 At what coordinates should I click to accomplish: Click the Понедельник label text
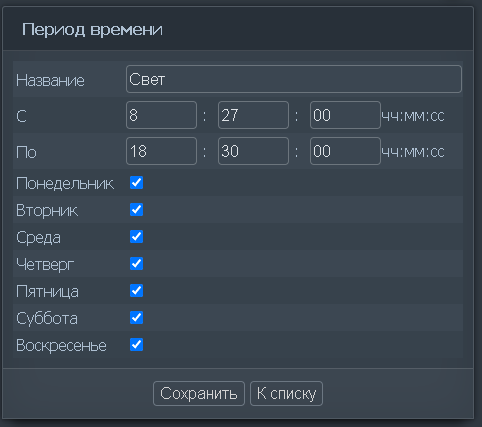click(x=65, y=184)
